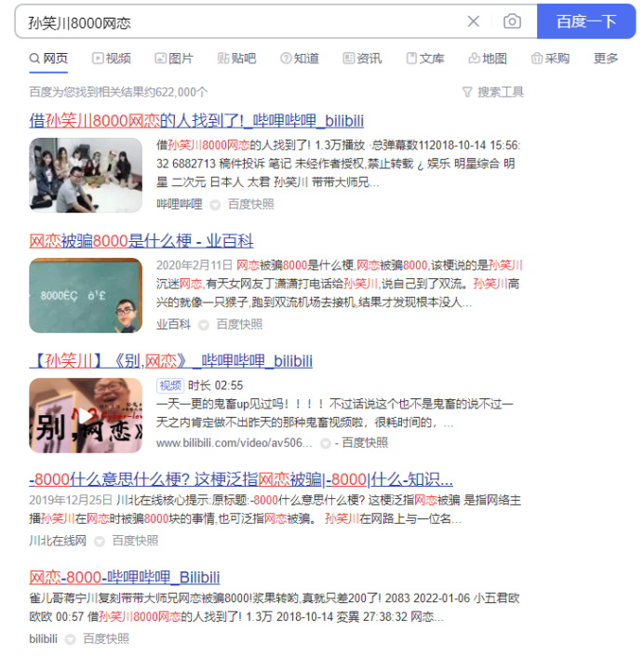This screenshot has height=658, width=644.
Task: Play the 别,网恋 video thumbnail
Action: click(x=86, y=415)
